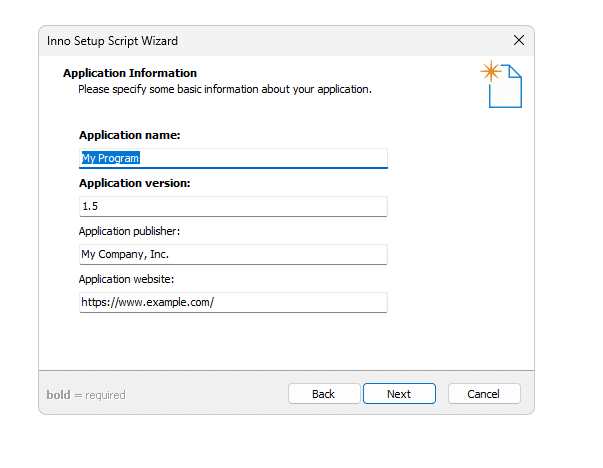This screenshot has width=603, height=468.
Task: Click the 'bold = required' legend text
Action: [86, 395]
